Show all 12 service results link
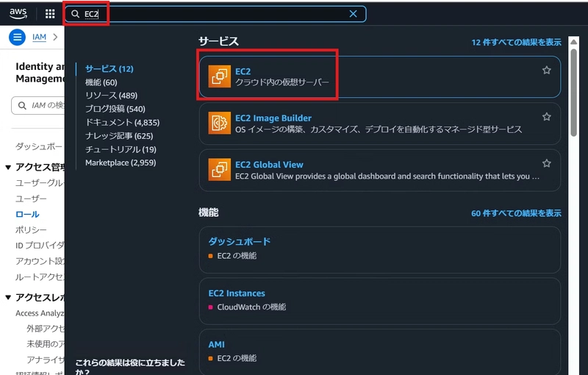The height and width of the screenshot is (375, 588). point(516,42)
